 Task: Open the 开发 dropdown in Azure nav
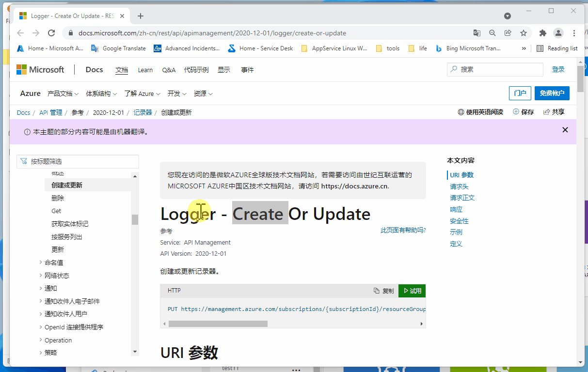click(176, 93)
